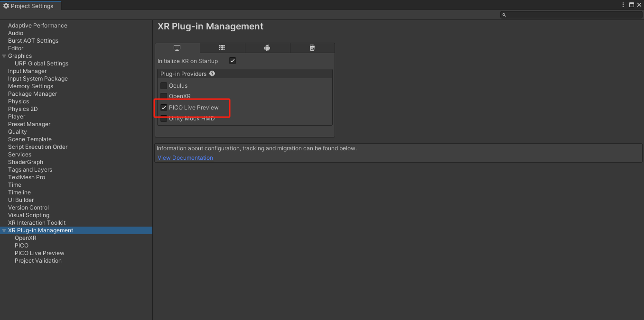Select the Graphics settings category
The height and width of the screenshot is (320, 644).
pos(20,56)
